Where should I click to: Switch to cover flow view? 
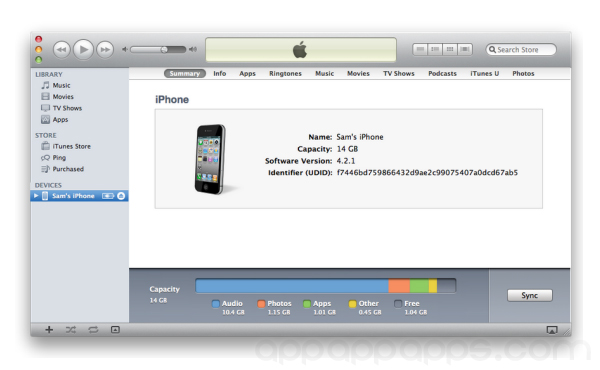click(465, 49)
